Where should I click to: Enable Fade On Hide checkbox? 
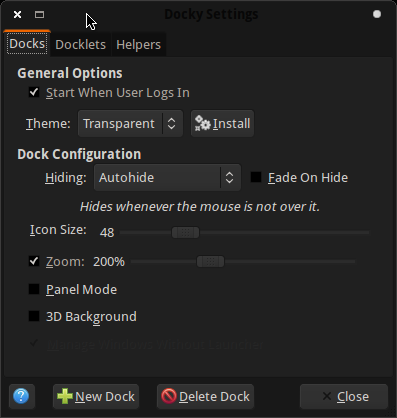pyautogui.click(x=256, y=177)
